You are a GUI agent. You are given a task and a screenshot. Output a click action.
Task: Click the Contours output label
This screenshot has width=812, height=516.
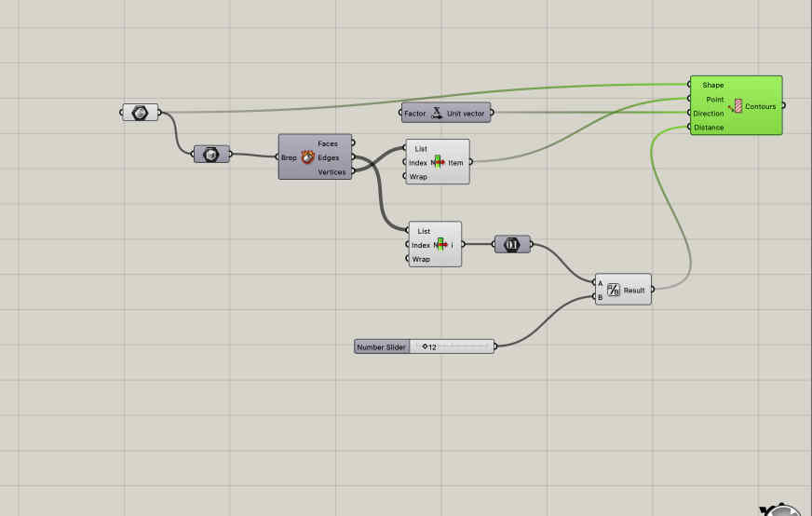tap(760, 106)
